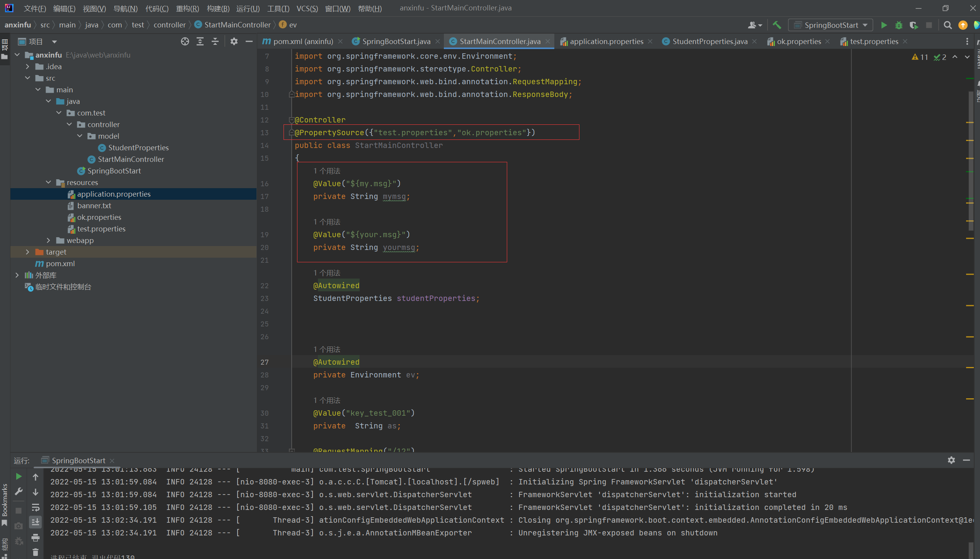
Task: Click the locate file target icon in project panel
Action: [x=185, y=41]
